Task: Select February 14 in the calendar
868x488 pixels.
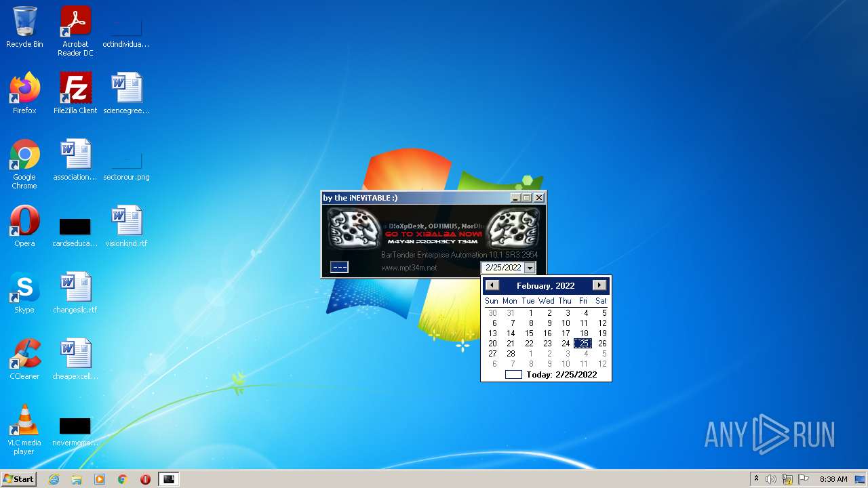Action: click(511, 333)
